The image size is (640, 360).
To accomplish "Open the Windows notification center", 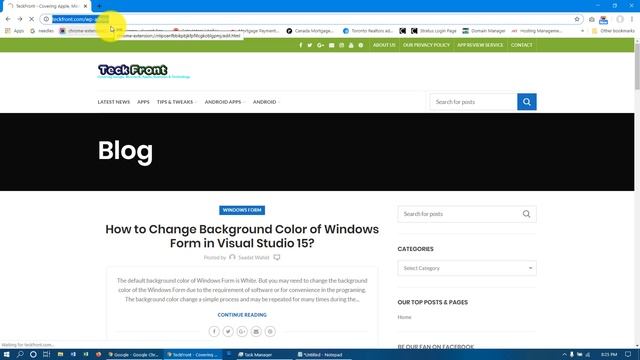I will tap(629, 354).
